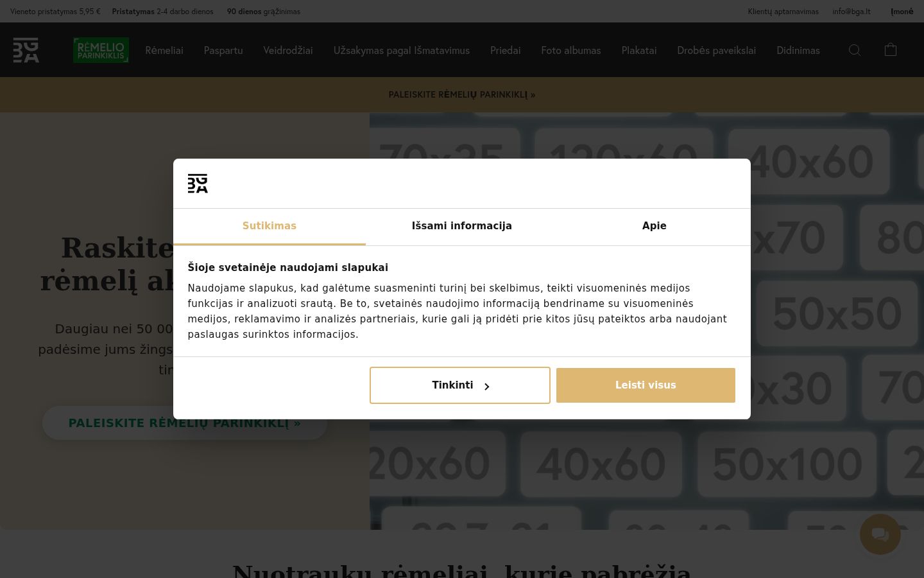Click 90 dienos grąžinimas text

(x=264, y=12)
